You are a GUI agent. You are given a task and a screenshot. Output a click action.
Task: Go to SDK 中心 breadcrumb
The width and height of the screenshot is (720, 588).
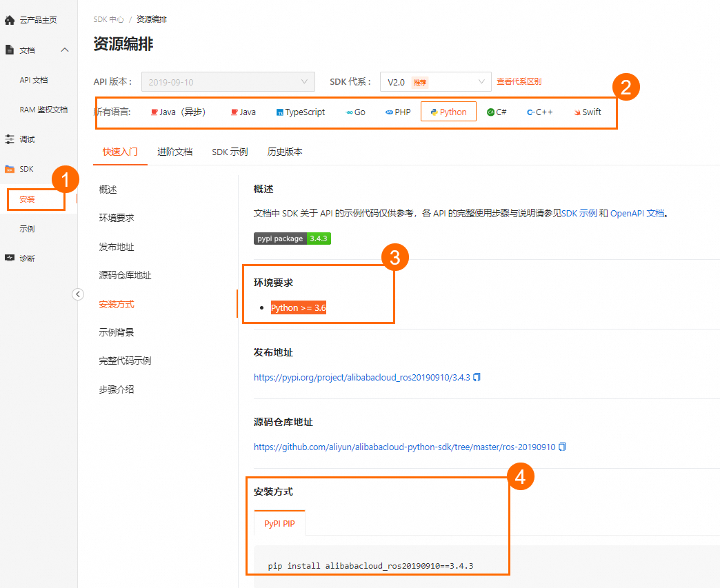(x=109, y=19)
